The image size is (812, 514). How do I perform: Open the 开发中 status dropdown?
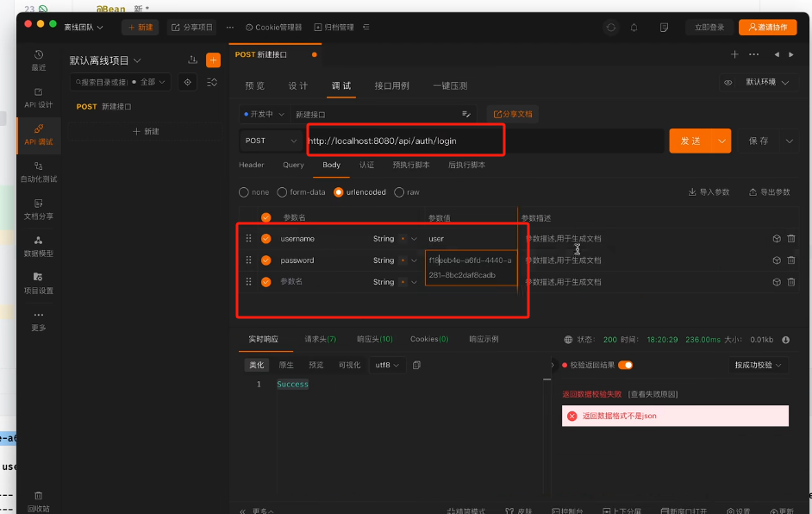(x=264, y=114)
